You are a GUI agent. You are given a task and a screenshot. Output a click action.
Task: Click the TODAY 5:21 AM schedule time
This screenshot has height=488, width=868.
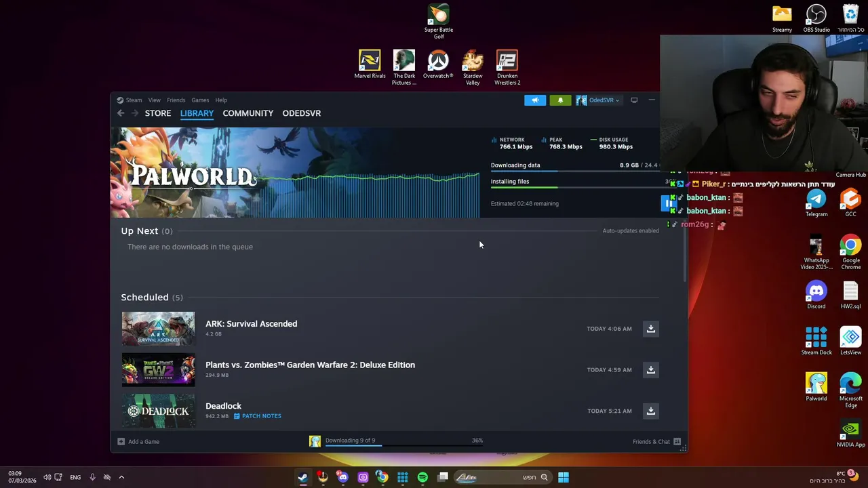coord(609,411)
